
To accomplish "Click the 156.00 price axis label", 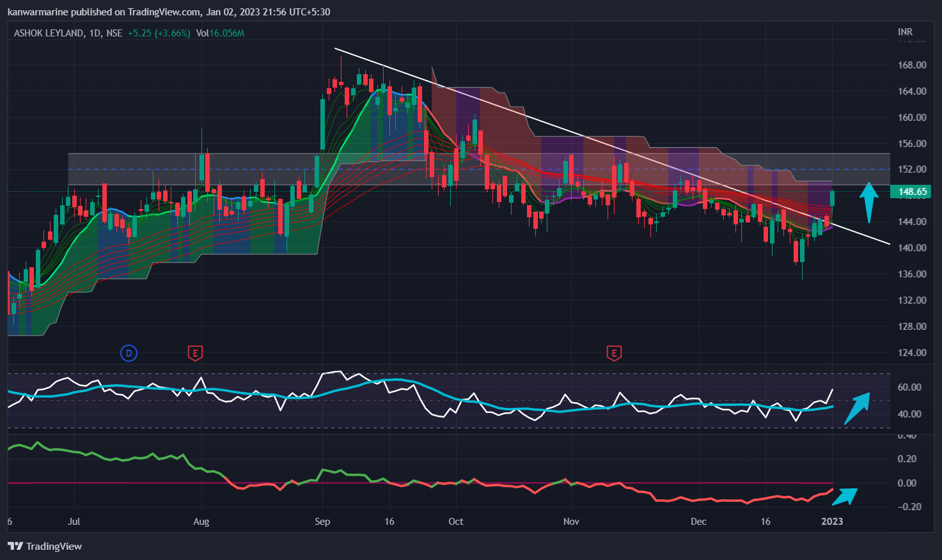I will click(x=912, y=143).
